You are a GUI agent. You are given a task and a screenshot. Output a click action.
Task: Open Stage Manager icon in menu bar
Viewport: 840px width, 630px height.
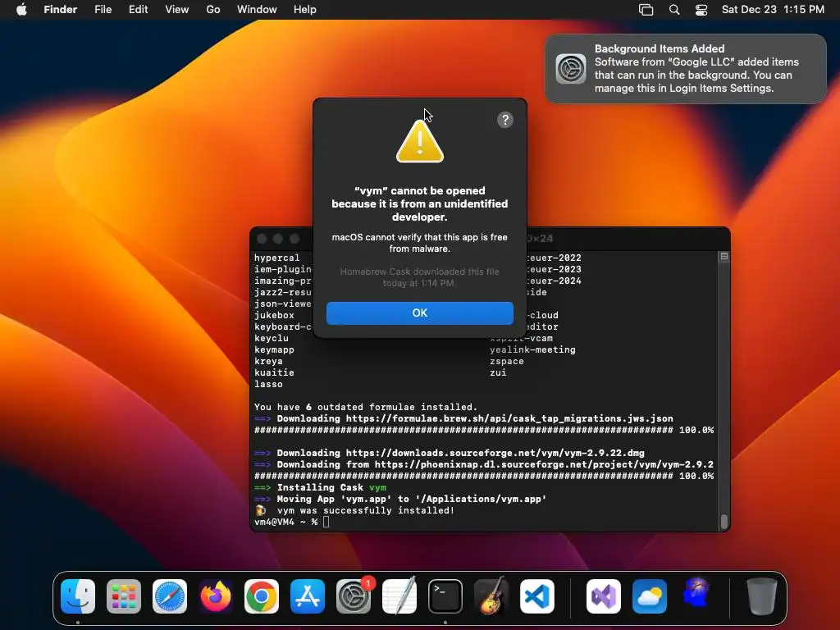tap(646, 10)
